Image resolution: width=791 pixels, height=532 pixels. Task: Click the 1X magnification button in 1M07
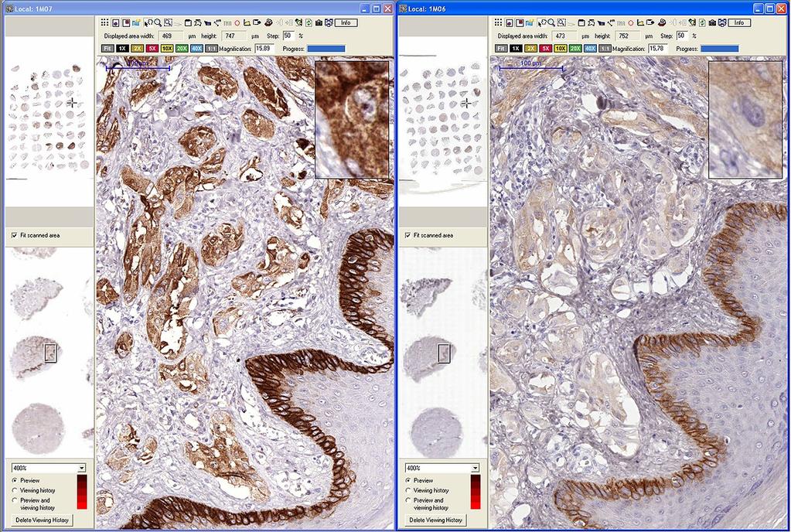(x=123, y=49)
